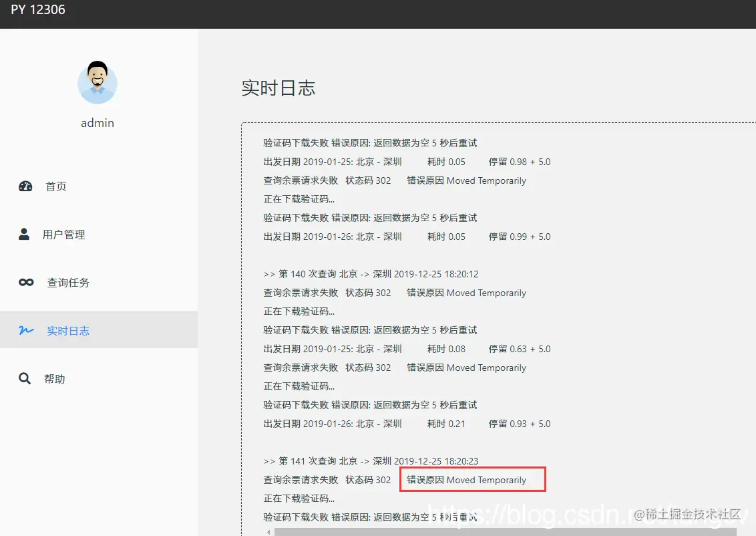
Task: Click the admin avatar picture
Action: (x=98, y=82)
